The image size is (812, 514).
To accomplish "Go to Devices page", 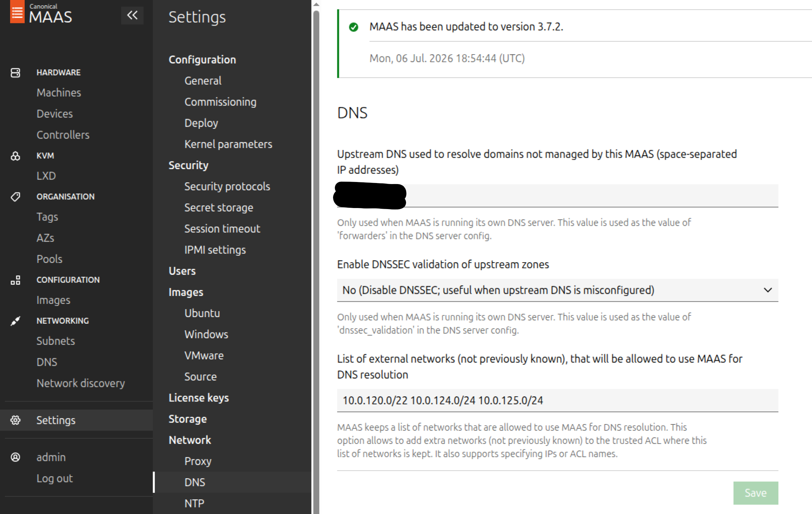I will tap(55, 114).
